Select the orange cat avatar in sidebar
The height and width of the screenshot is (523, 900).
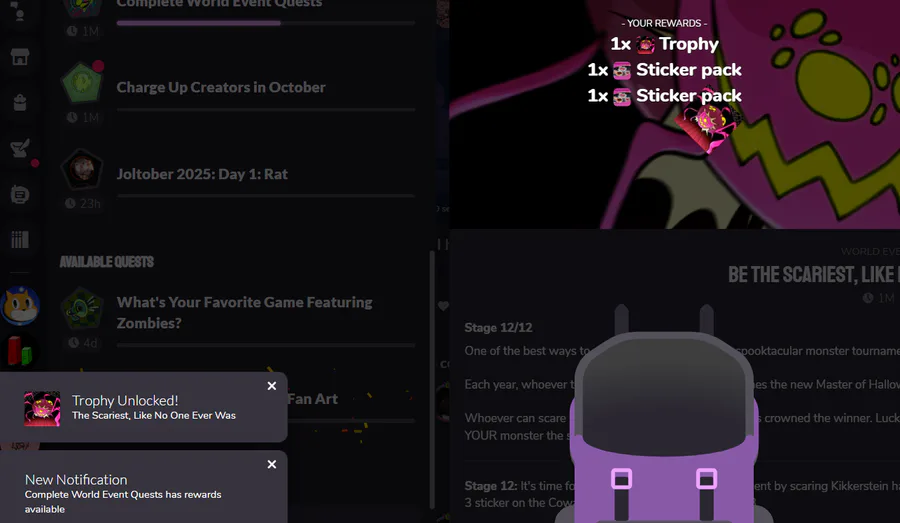pos(20,306)
